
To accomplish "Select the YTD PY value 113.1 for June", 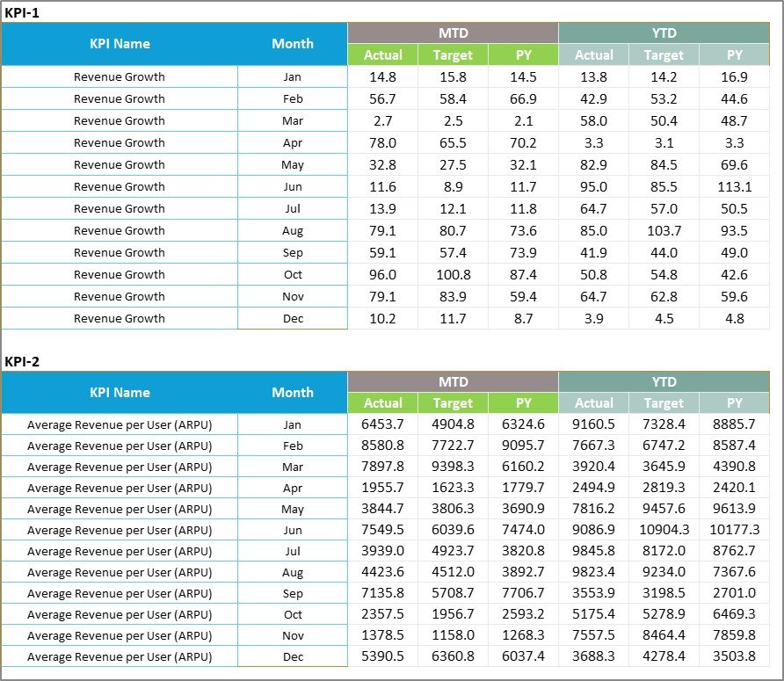I will (x=735, y=186).
